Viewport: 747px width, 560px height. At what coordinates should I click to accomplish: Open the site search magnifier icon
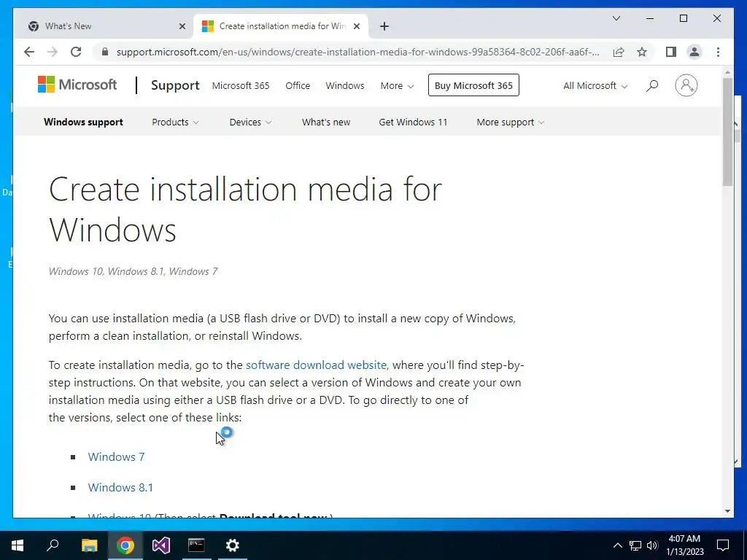pyautogui.click(x=651, y=86)
